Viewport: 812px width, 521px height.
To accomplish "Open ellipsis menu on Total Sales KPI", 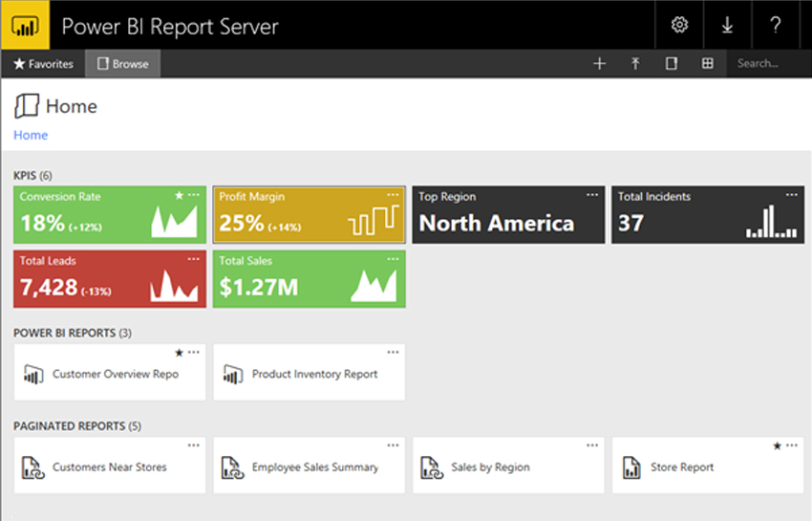I will (393, 259).
